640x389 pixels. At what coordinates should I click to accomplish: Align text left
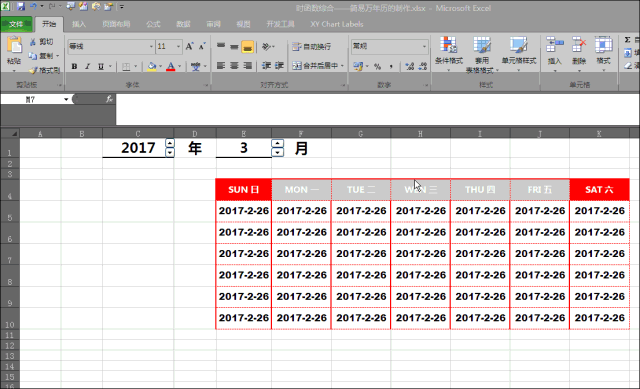(x=221, y=65)
